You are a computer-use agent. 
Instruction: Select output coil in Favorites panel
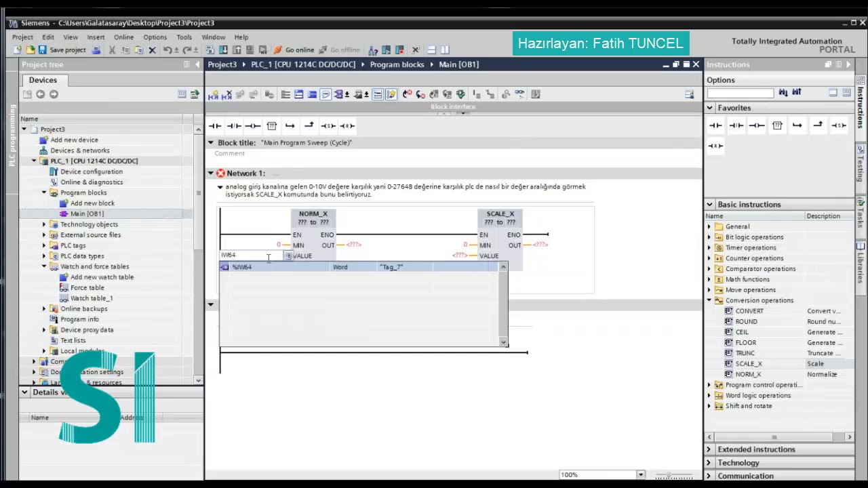pyautogui.click(x=757, y=125)
